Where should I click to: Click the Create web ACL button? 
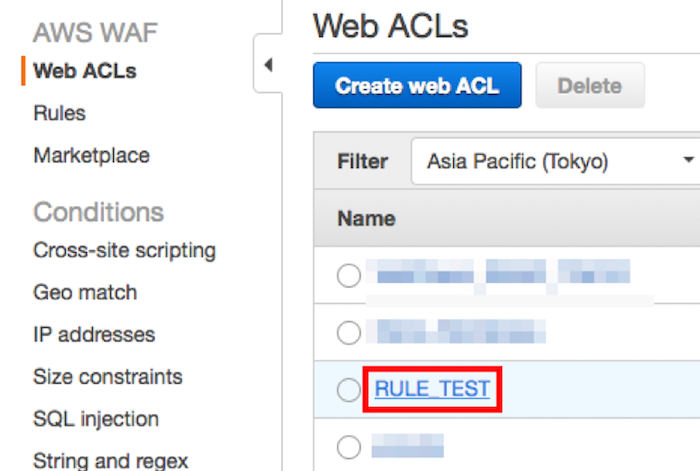tap(418, 86)
